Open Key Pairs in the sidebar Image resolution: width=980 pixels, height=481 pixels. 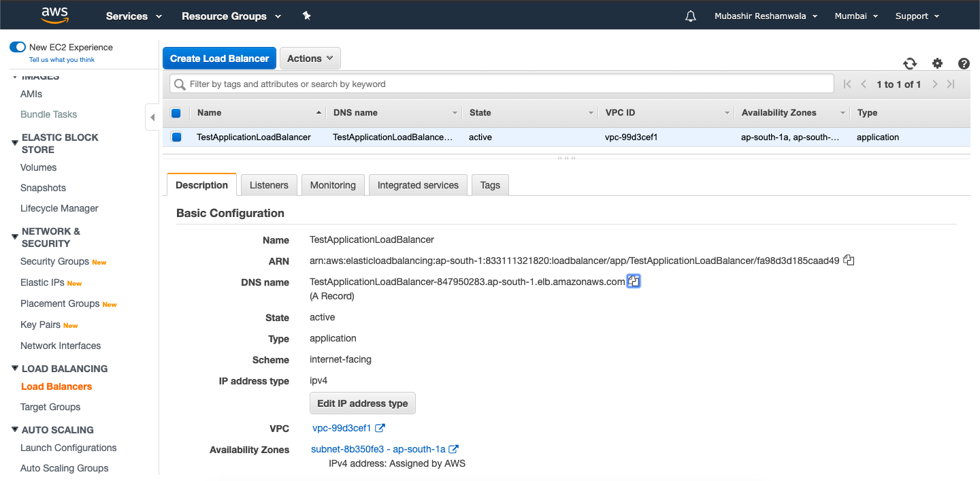click(40, 325)
